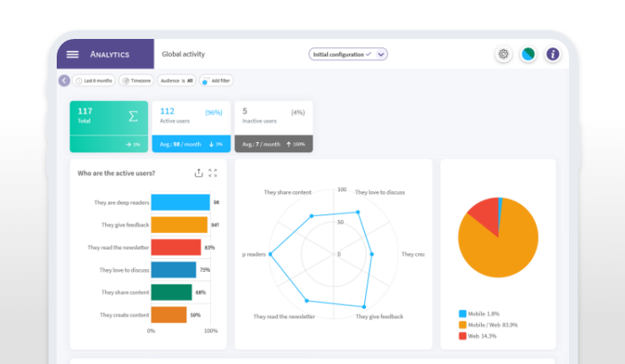This screenshot has height=364, width=625.
Task: Click the They create content bar
Action: coord(169,315)
